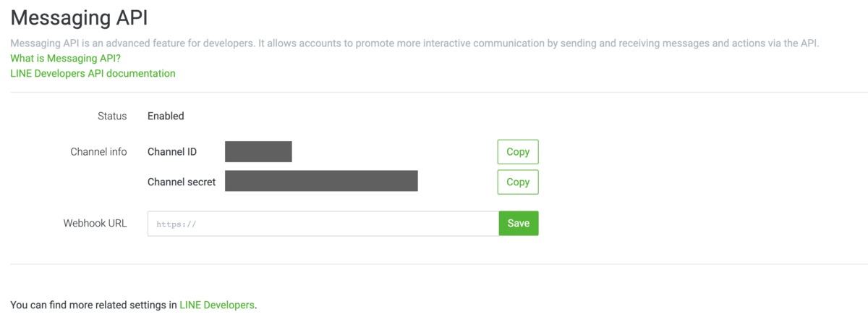Viewport: 868px width, 325px height.
Task: Open LINE Developers API documentation link
Action: 93,73
